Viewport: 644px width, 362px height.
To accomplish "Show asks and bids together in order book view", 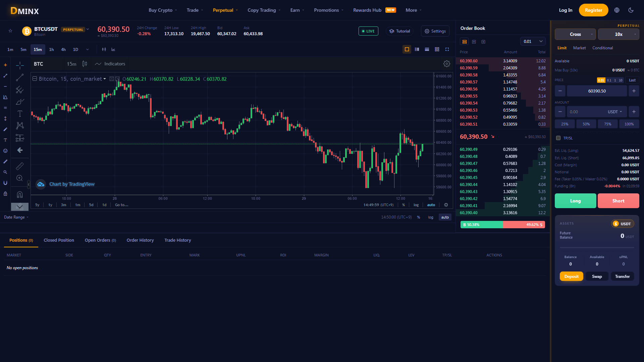I will point(465,42).
